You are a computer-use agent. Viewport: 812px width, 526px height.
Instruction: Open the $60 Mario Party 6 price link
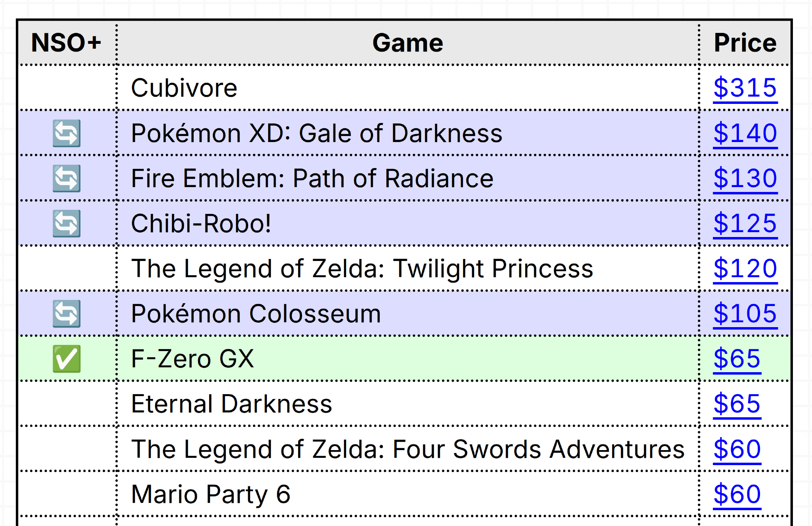pos(737,494)
